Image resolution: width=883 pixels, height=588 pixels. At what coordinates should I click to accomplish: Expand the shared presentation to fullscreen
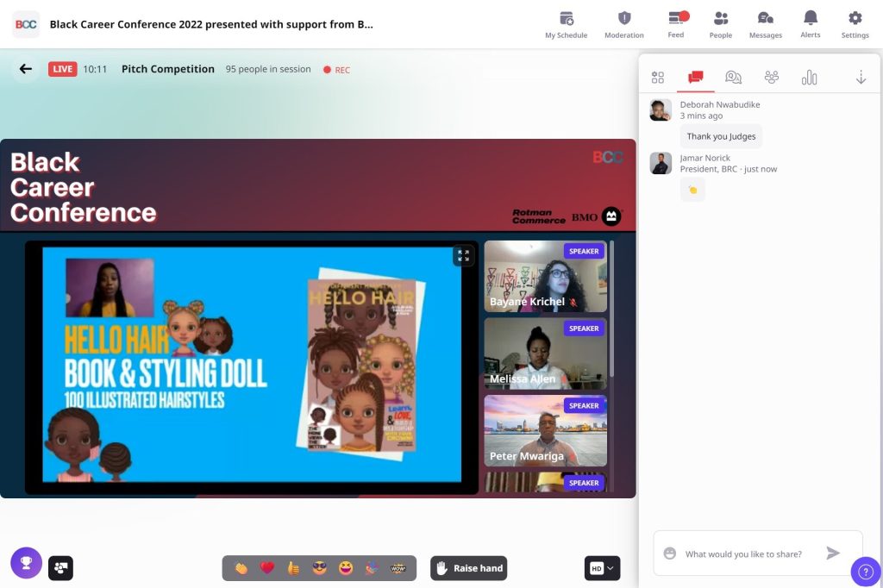[463, 256]
